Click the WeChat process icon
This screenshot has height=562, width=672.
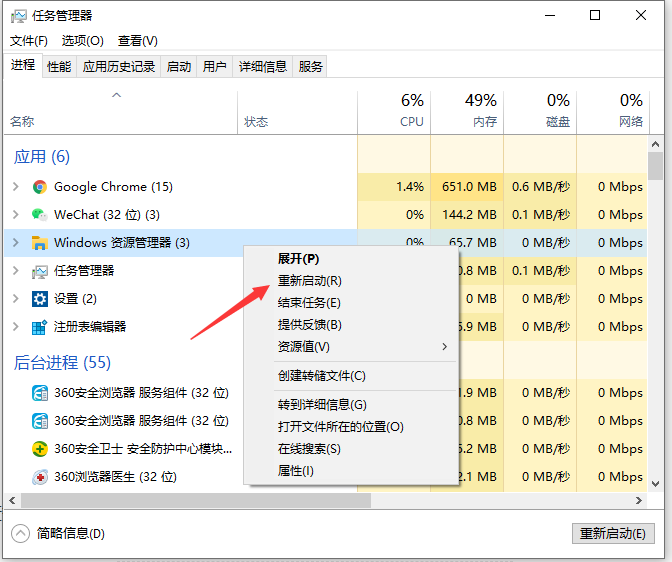point(40,215)
